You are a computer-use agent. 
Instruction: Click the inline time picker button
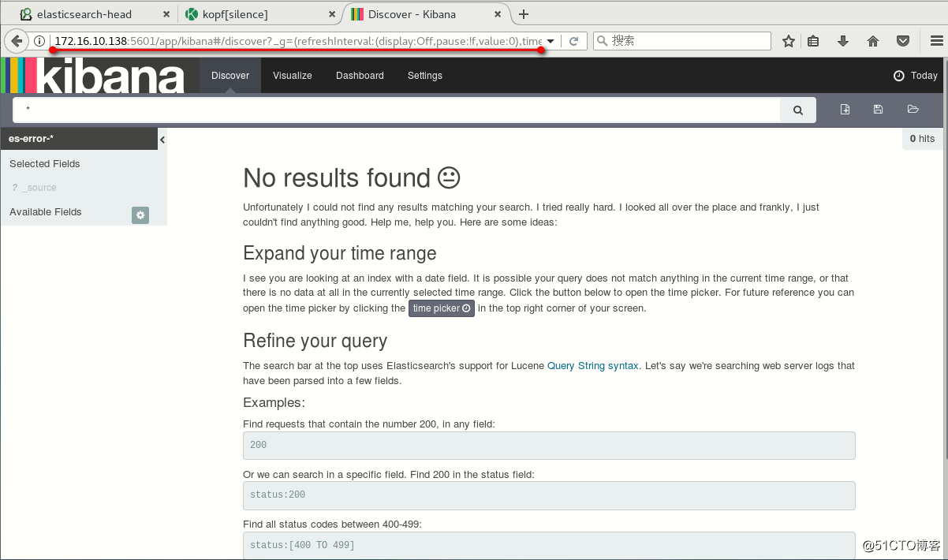[x=442, y=308]
